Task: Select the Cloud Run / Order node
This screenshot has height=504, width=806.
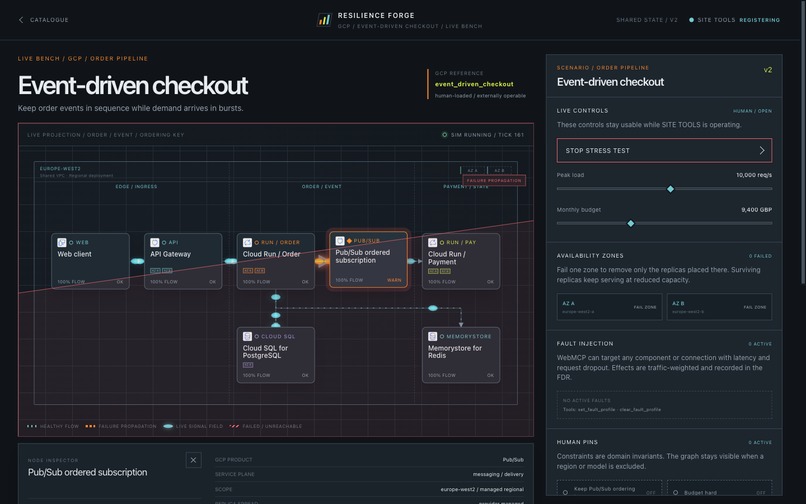Action: (276, 261)
